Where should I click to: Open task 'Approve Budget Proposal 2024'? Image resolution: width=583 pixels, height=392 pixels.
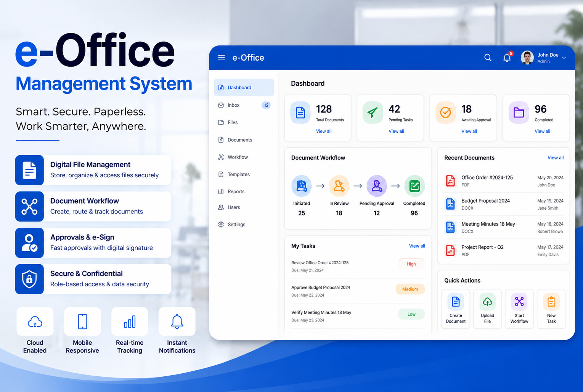321,288
